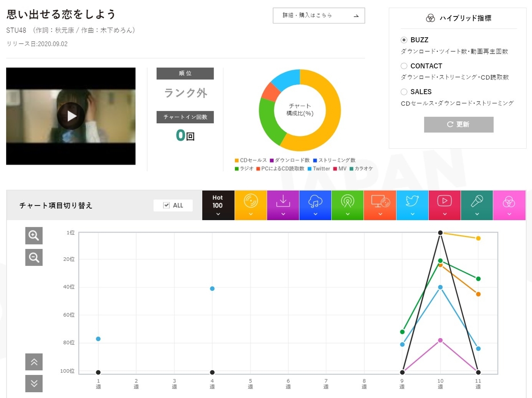Toggle the download count icon tab
The width and height of the screenshot is (532, 398).
pos(283,205)
